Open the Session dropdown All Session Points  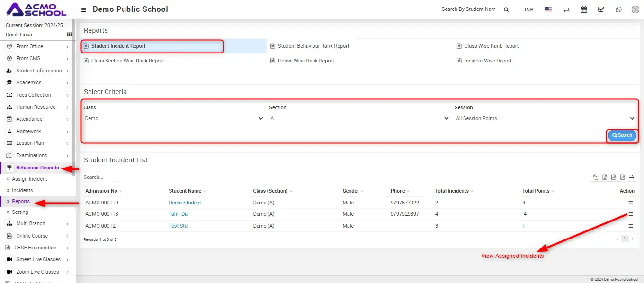pyautogui.click(x=545, y=118)
